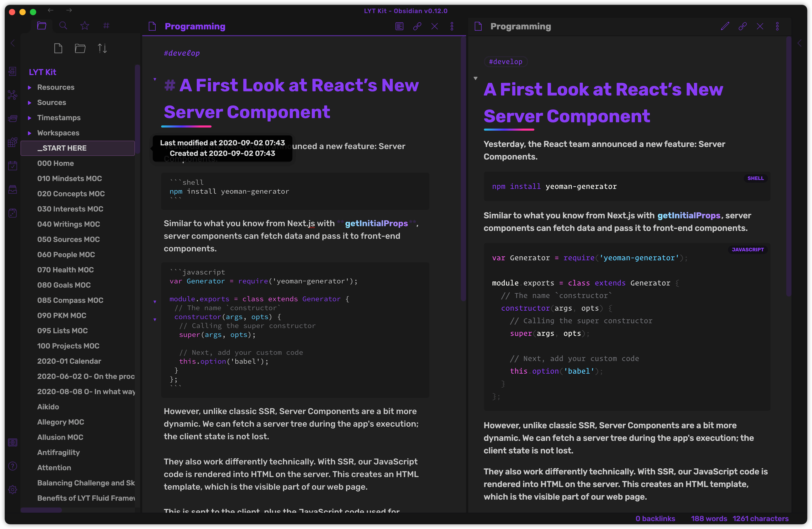Viewport: 812px width, 529px height.
Task: Open the tag pane hash icon
Action: pyautogui.click(x=107, y=25)
